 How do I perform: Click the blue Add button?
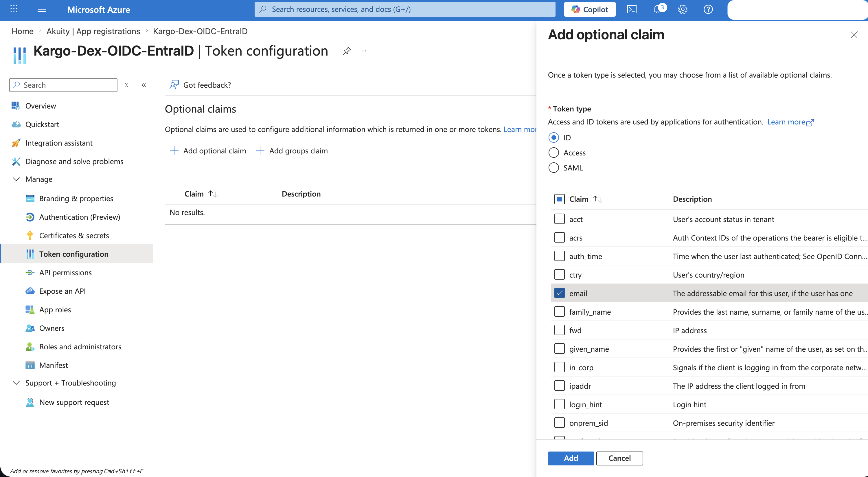(x=571, y=458)
